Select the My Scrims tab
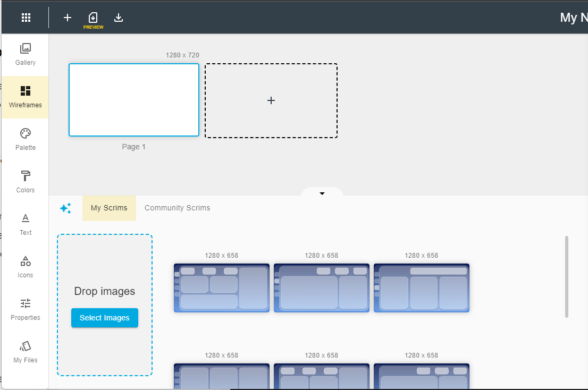This screenshot has width=588, height=390. [x=109, y=208]
